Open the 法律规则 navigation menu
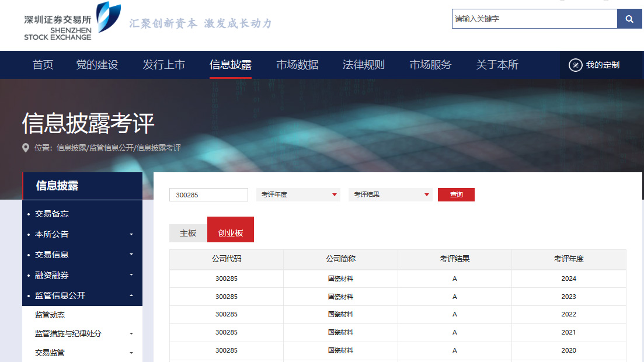The width and height of the screenshot is (644, 362). coord(363,65)
